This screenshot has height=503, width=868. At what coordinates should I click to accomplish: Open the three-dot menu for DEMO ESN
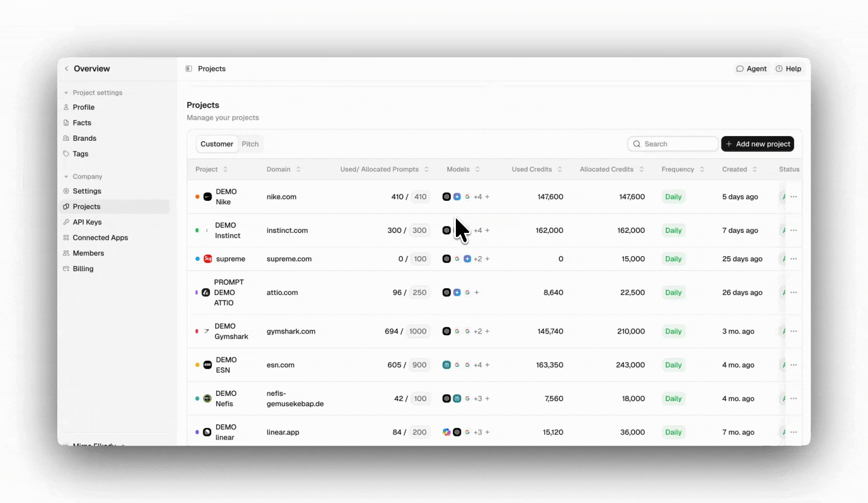[x=793, y=365]
